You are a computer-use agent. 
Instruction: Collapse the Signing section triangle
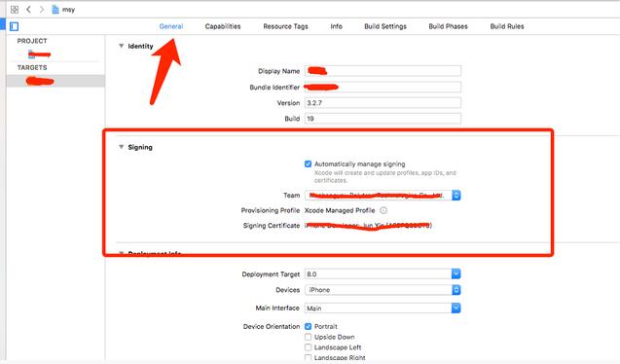pos(121,147)
